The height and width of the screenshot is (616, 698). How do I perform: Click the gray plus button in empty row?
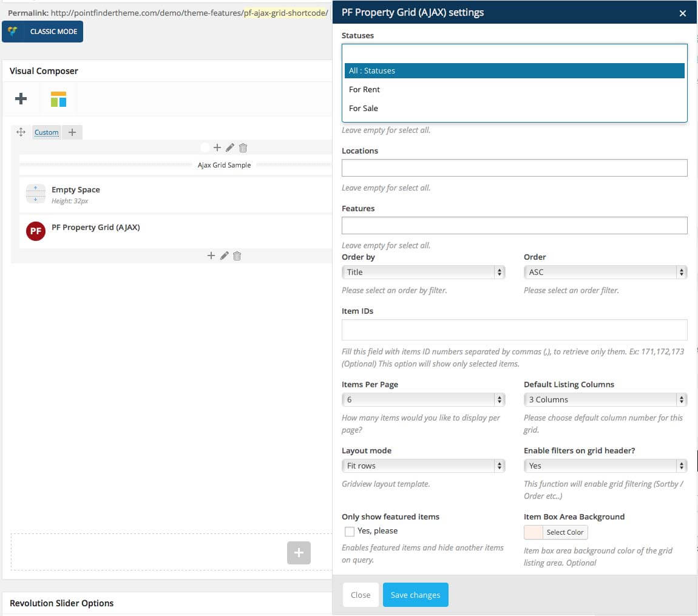pyautogui.click(x=299, y=553)
